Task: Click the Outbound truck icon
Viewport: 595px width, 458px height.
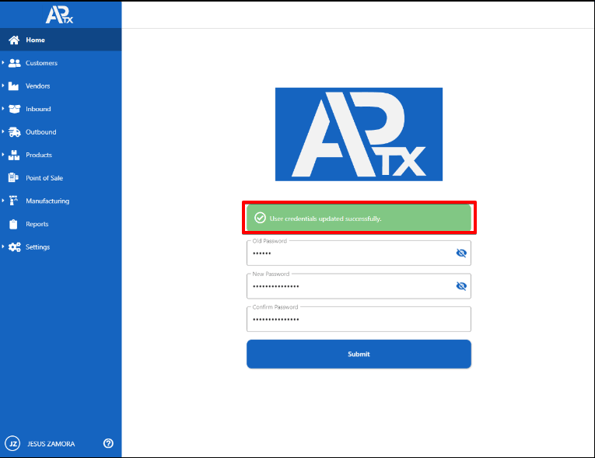Action: [14, 132]
